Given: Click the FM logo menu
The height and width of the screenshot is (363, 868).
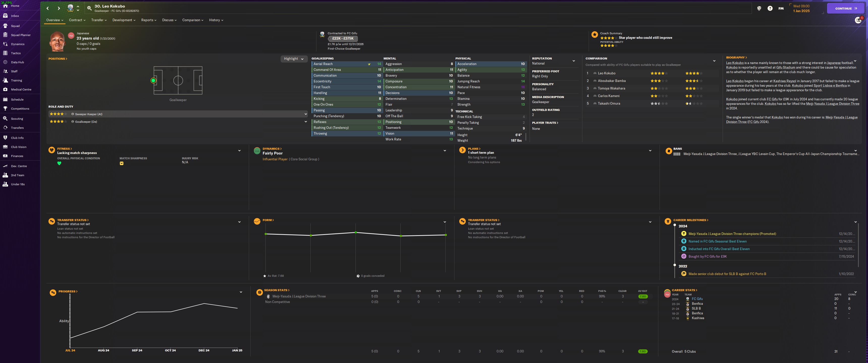Looking at the screenshot, I should coord(781,8).
